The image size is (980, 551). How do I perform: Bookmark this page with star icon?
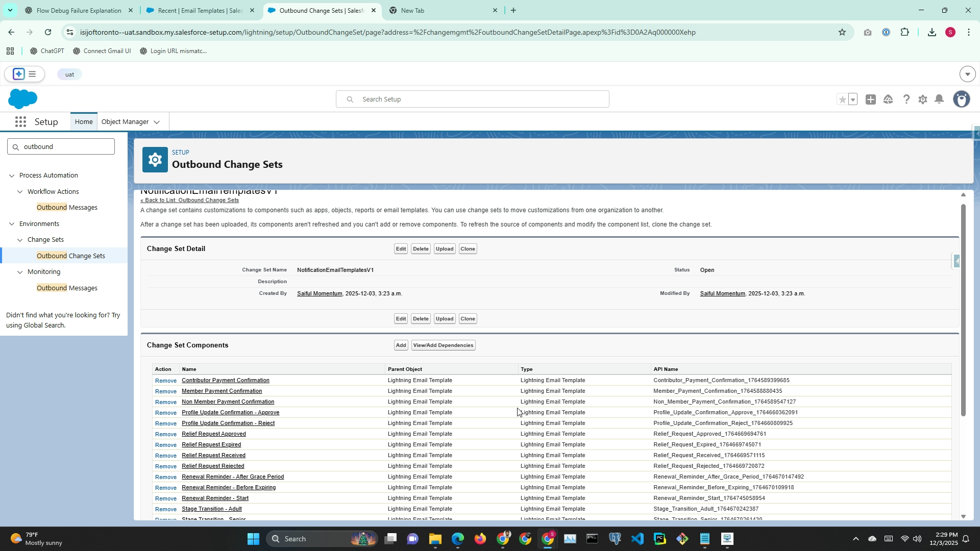(x=842, y=32)
